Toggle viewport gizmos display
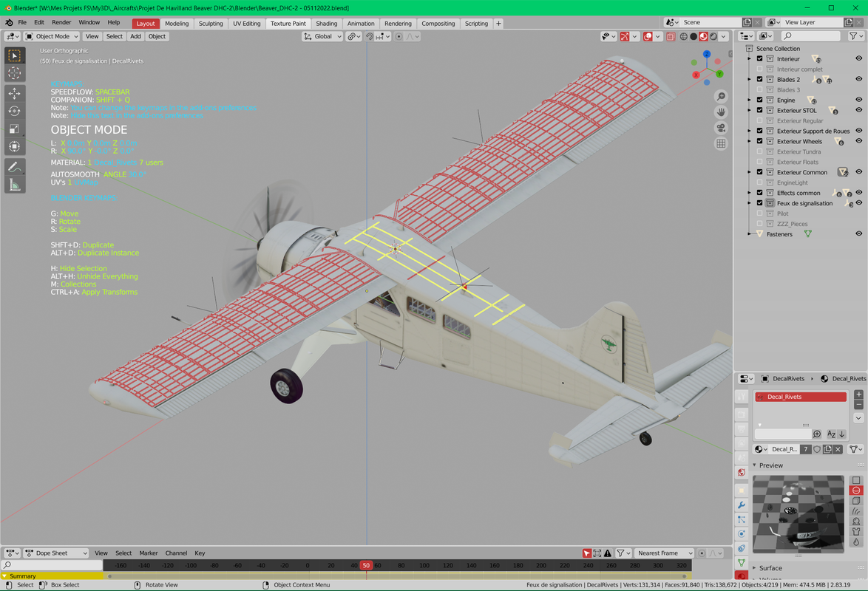Viewport: 868px width, 591px height. pos(625,36)
